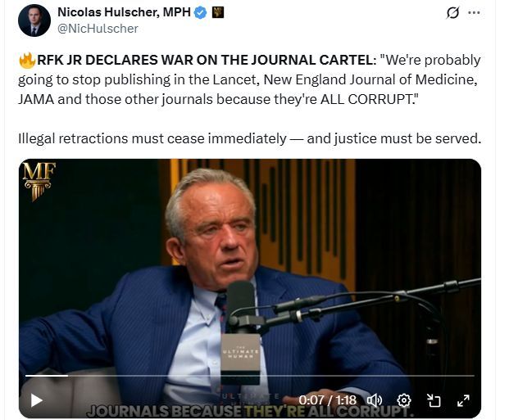Expand the video to fullscreen
Image resolution: width=509 pixels, height=420 pixels.
point(463,400)
